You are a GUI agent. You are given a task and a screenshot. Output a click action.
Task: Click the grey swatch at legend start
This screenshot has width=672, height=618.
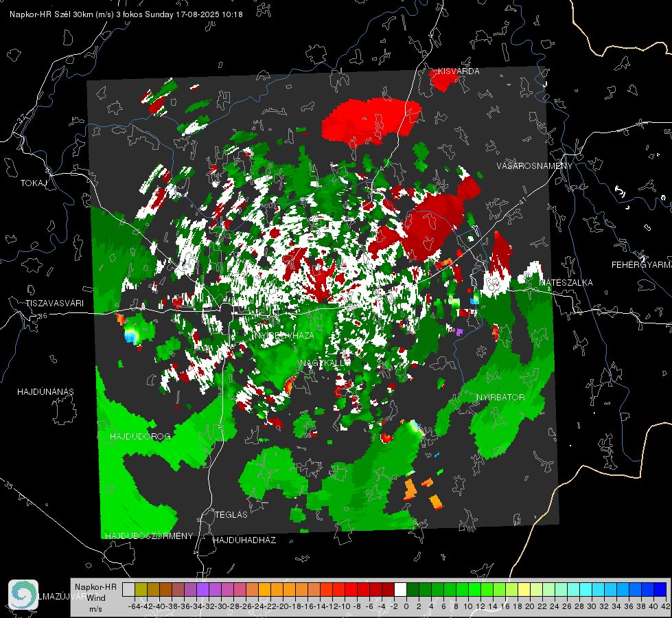point(128,590)
